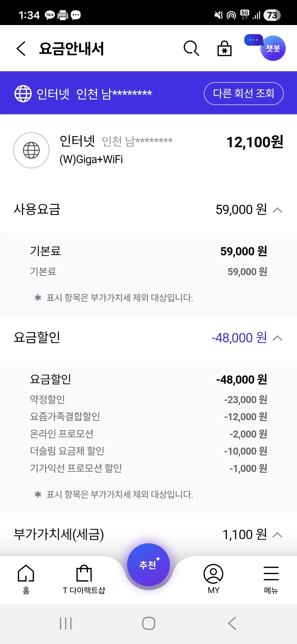The height and width of the screenshot is (644, 297).
Task: Tap the floating 추천 button
Action: coord(148,565)
